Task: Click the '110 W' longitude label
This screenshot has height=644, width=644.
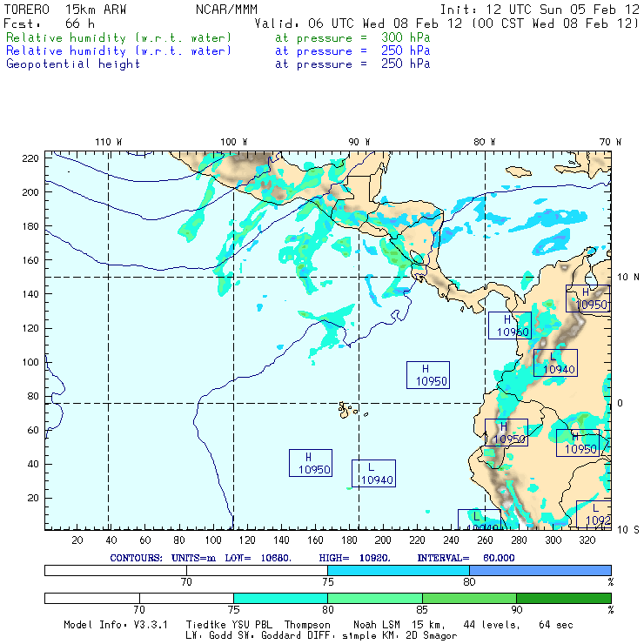Action: [x=109, y=142]
